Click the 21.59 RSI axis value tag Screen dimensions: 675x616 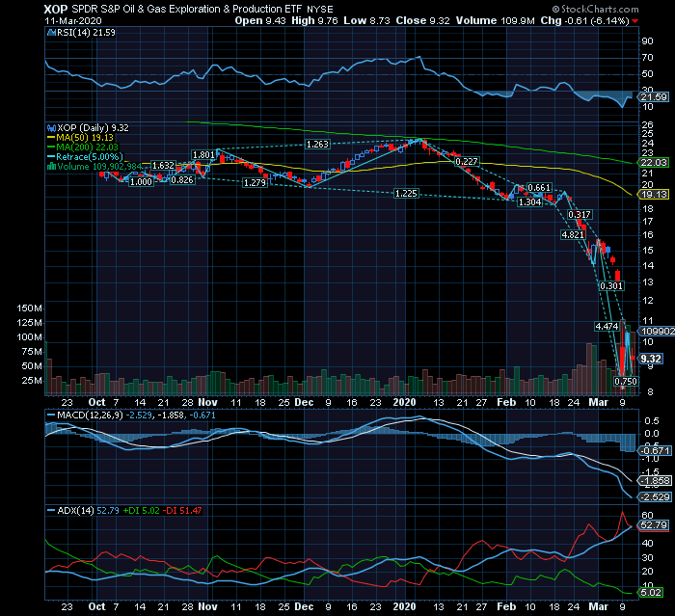[x=654, y=97]
